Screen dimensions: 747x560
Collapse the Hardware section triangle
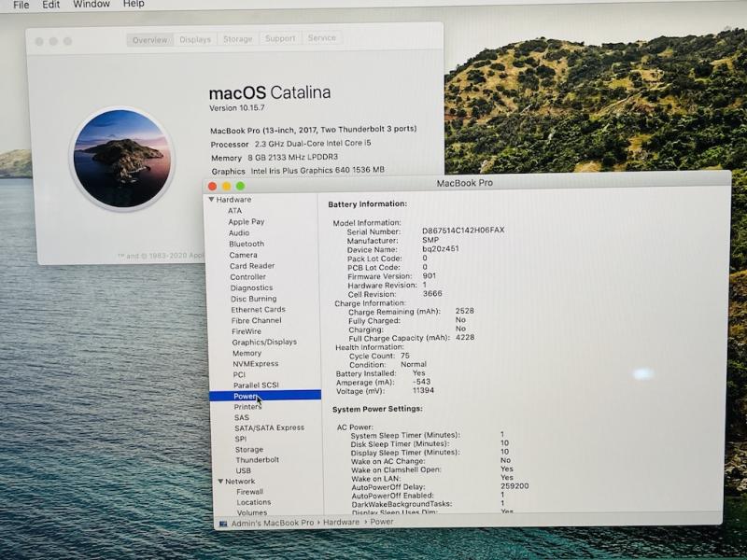point(212,200)
